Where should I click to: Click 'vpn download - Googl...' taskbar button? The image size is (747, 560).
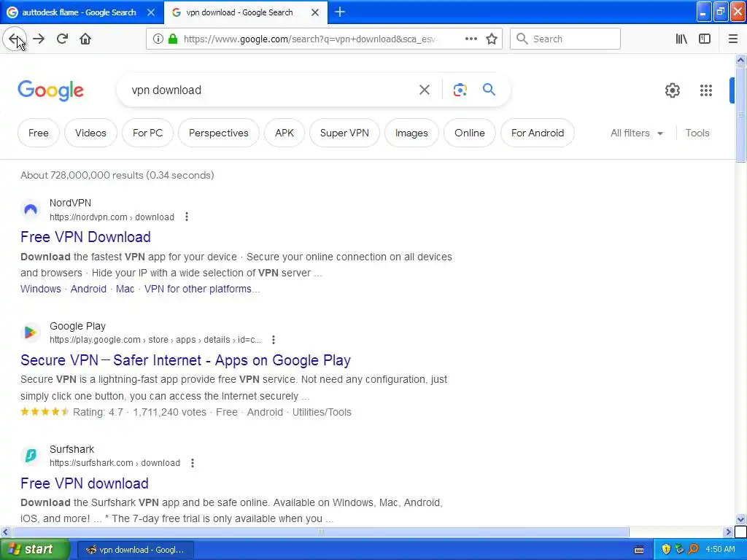tap(135, 550)
